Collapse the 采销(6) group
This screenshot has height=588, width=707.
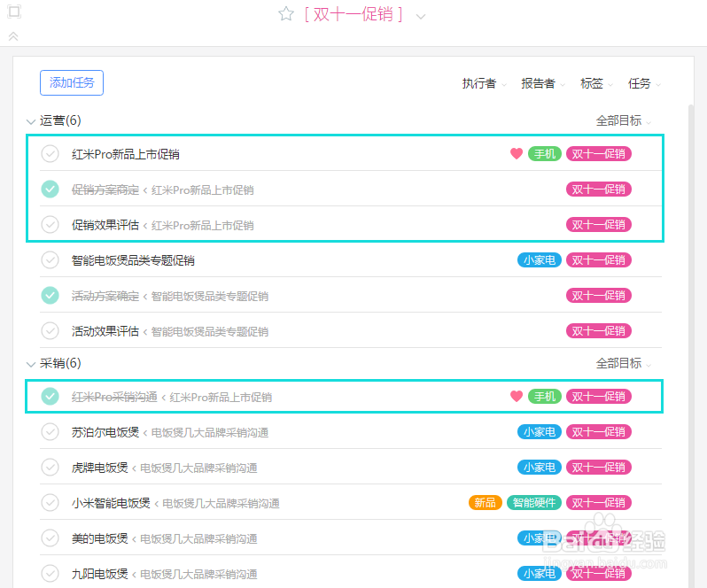click(x=31, y=364)
